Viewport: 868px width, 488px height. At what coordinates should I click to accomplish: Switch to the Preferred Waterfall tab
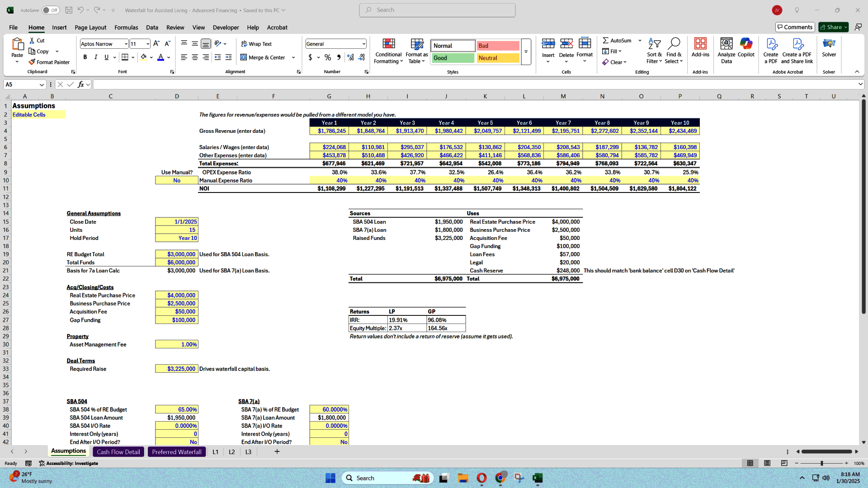176,452
